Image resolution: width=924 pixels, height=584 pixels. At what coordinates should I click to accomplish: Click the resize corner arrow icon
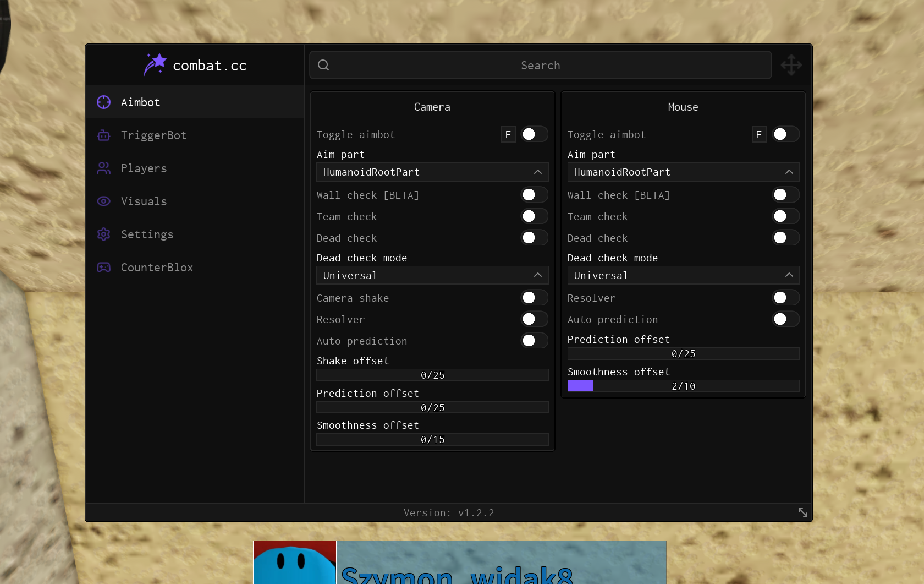coord(802,512)
